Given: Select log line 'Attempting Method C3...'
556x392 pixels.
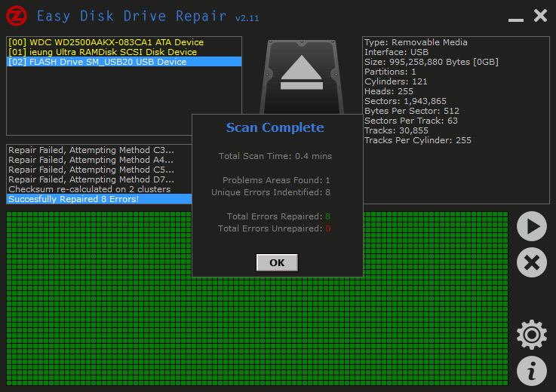Looking at the screenshot, I should coord(100,150).
